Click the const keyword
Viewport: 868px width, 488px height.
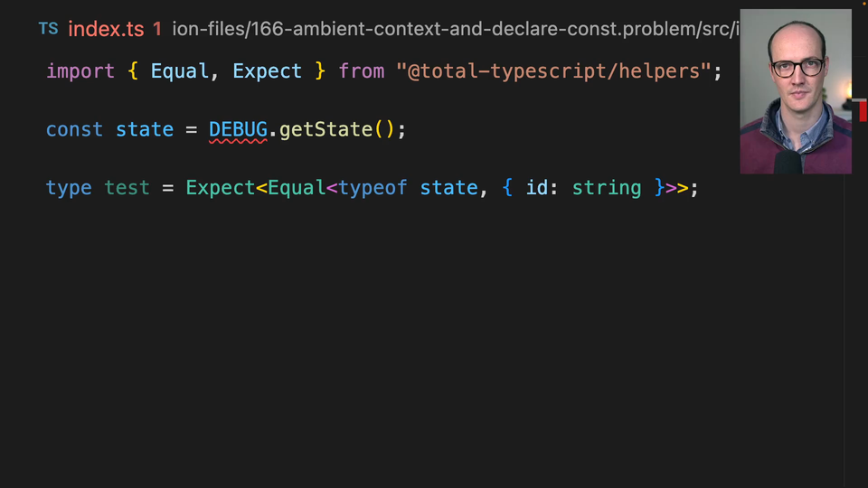point(74,129)
